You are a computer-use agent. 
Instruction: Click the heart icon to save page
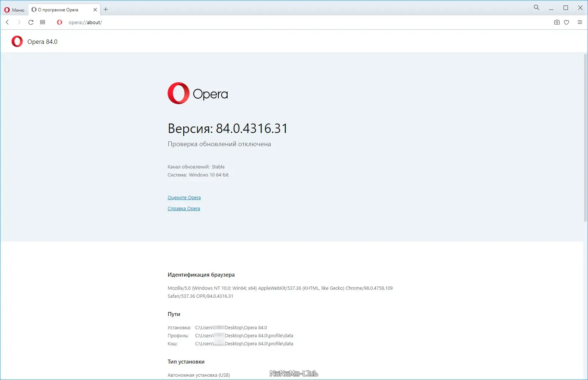(x=566, y=22)
